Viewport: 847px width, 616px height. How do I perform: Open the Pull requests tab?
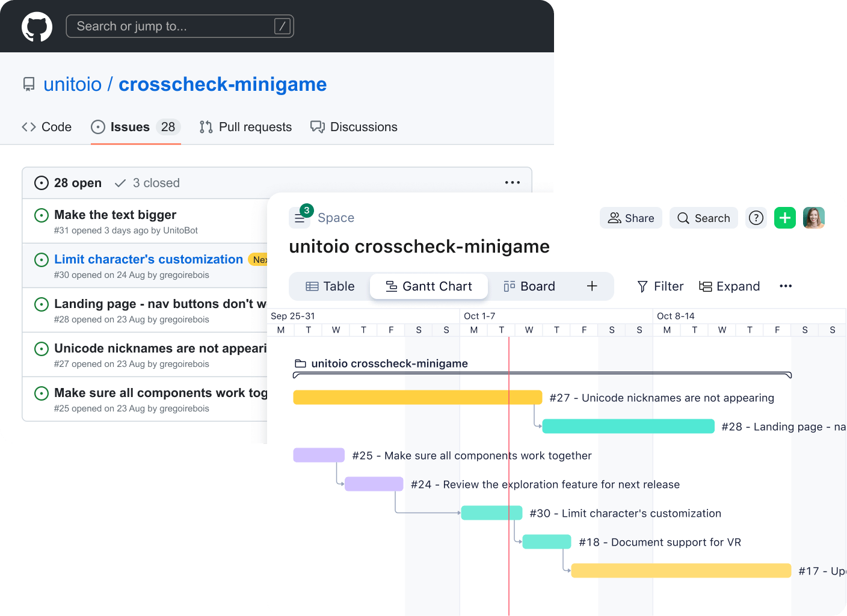pos(245,127)
